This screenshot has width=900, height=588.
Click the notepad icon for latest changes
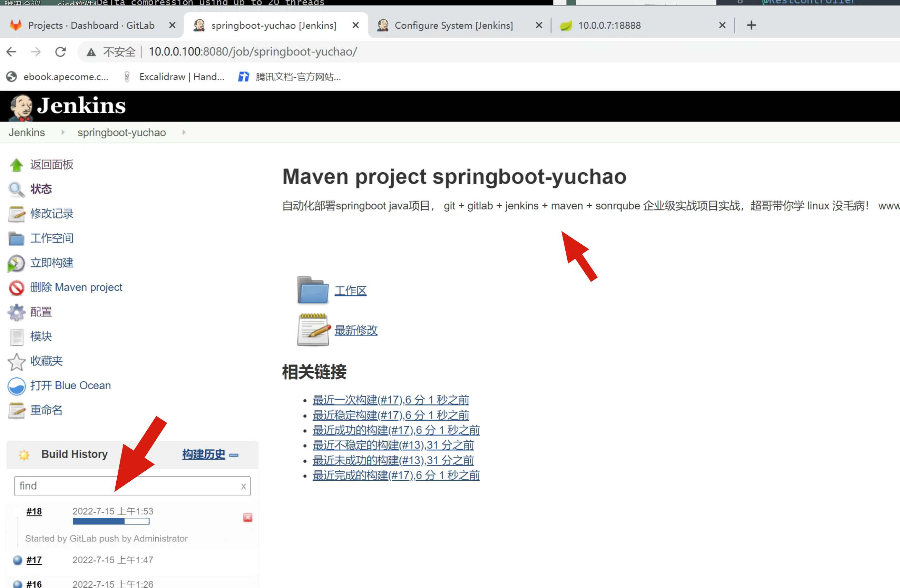point(313,330)
